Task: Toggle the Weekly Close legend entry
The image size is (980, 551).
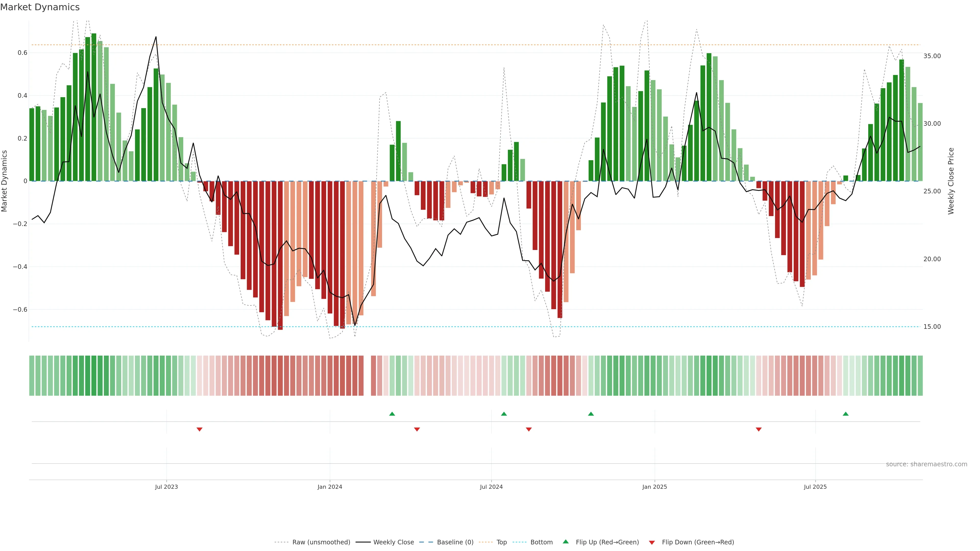Action: [x=393, y=542]
